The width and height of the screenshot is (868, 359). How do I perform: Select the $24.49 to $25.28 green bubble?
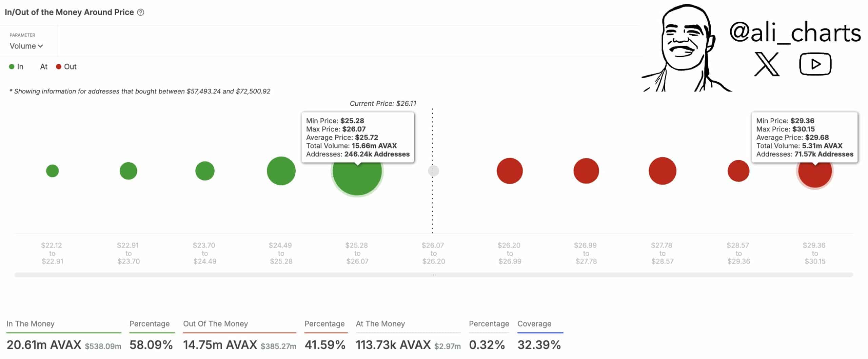[x=281, y=171]
